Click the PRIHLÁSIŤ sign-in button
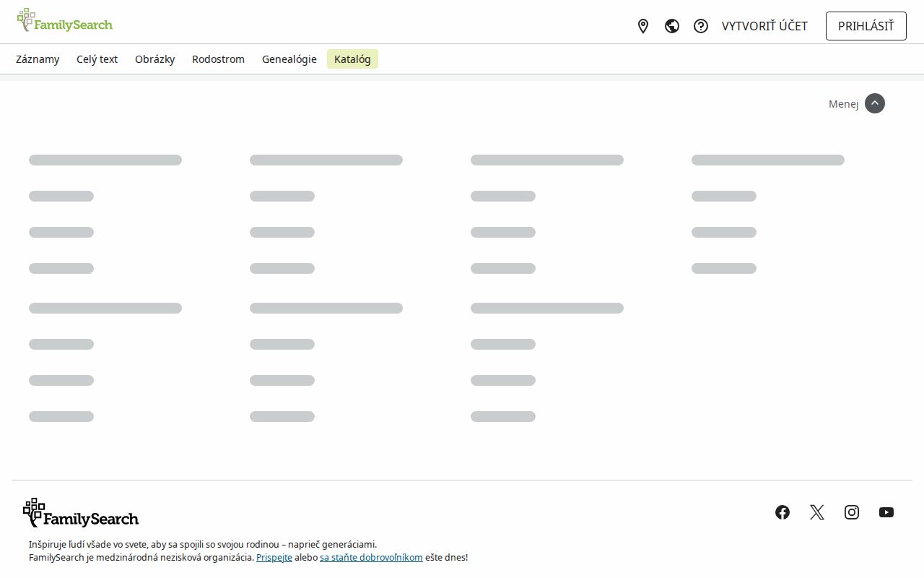Screen dimensions: 924x578 point(866,26)
